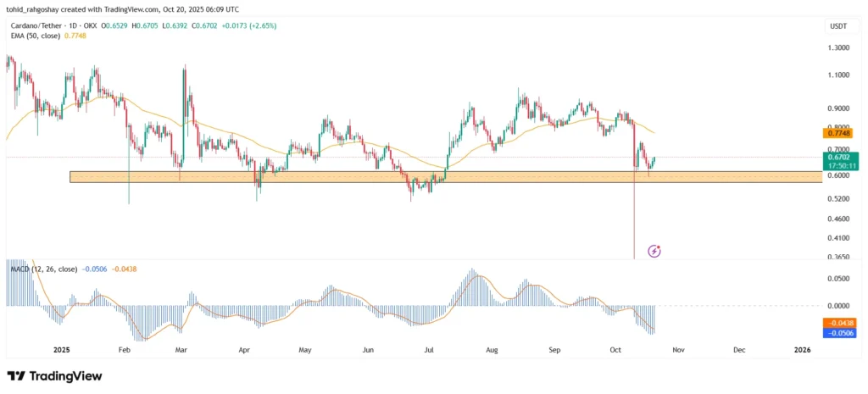Click the Jul label on time axis
The height and width of the screenshot is (394, 868).
click(429, 349)
